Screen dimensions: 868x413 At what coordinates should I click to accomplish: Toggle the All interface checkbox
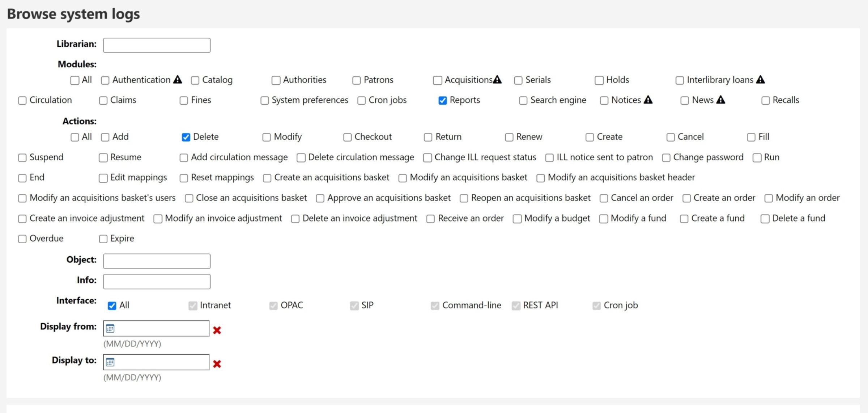tap(112, 306)
